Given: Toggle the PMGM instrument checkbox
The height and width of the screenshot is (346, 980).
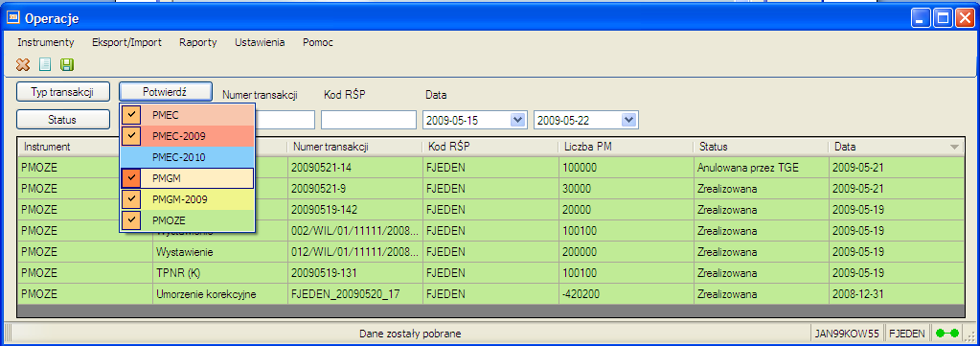Looking at the screenshot, I should tap(131, 178).
